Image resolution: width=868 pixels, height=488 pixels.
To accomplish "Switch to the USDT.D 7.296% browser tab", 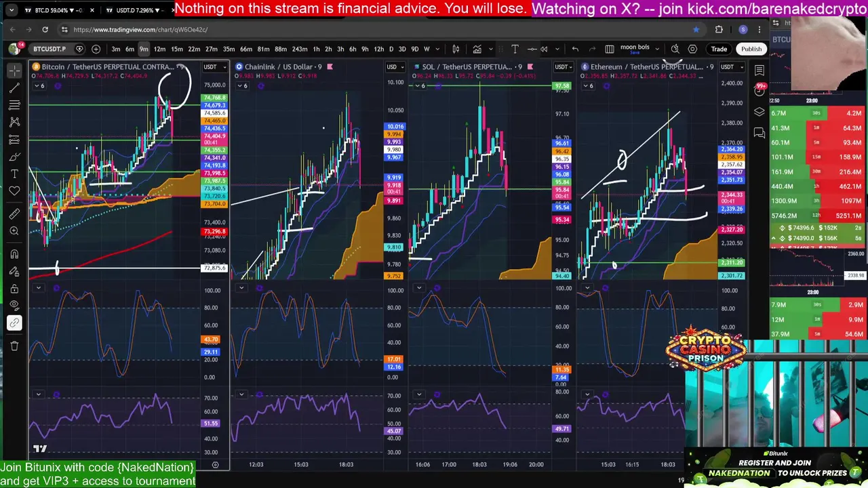I will pyautogui.click(x=139, y=10).
